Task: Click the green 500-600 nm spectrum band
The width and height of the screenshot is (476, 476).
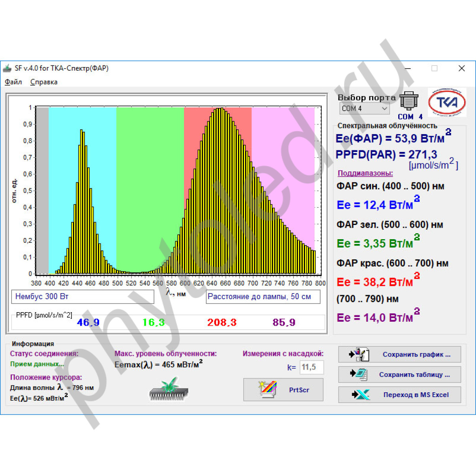Action: click(x=150, y=178)
